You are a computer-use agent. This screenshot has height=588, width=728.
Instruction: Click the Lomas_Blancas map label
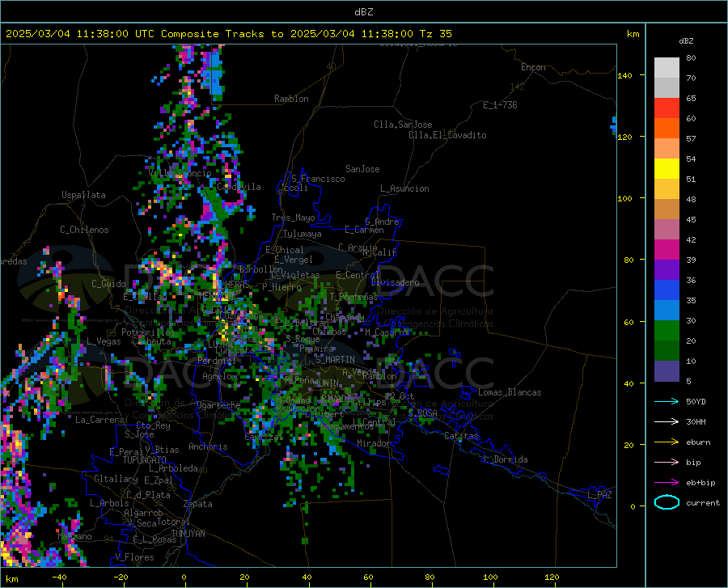510,392
